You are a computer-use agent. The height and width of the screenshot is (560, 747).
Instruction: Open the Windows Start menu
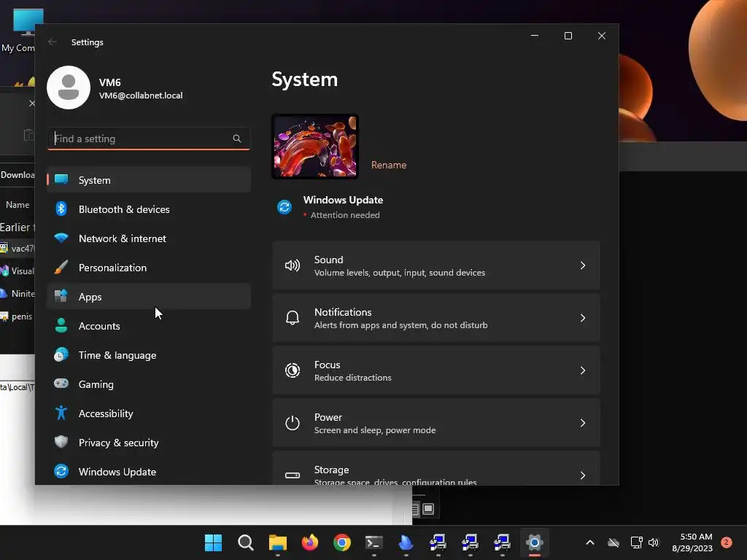pyautogui.click(x=213, y=542)
